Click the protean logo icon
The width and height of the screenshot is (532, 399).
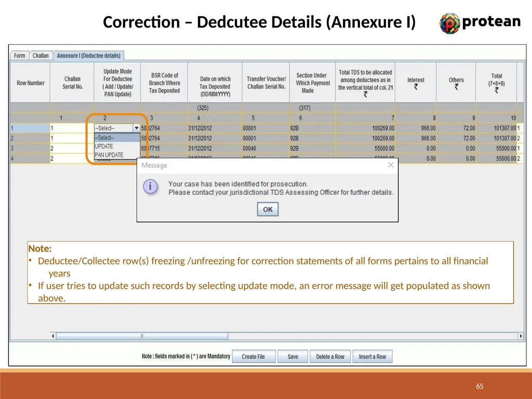pos(449,23)
